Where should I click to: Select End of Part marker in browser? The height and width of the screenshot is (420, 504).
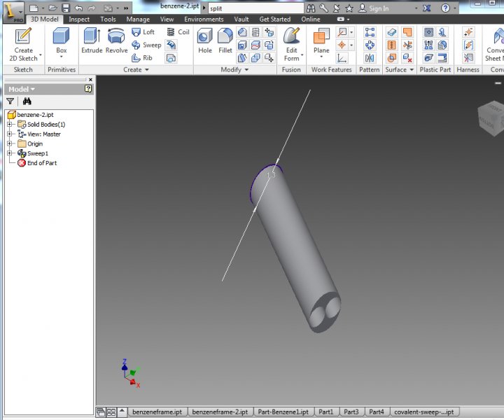41,163
